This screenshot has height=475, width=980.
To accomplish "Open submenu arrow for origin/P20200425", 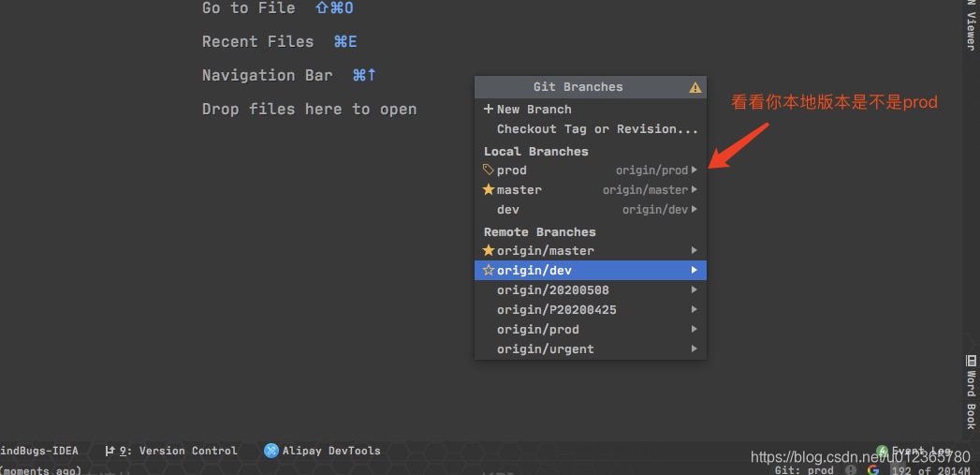I will coord(695,310).
